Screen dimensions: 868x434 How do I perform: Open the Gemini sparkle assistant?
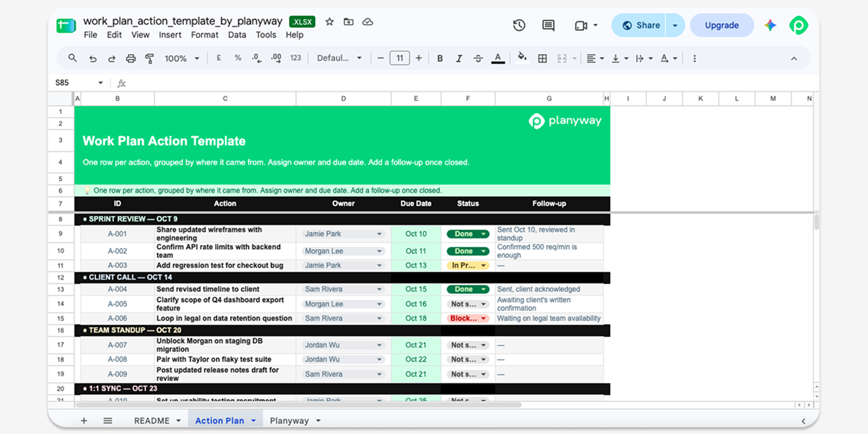coord(770,25)
